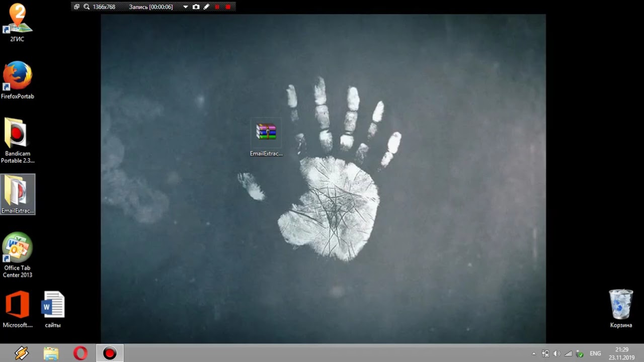This screenshot has width=644, height=362.
Task: Stop the recording with the red square
Action: pyautogui.click(x=228, y=7)
